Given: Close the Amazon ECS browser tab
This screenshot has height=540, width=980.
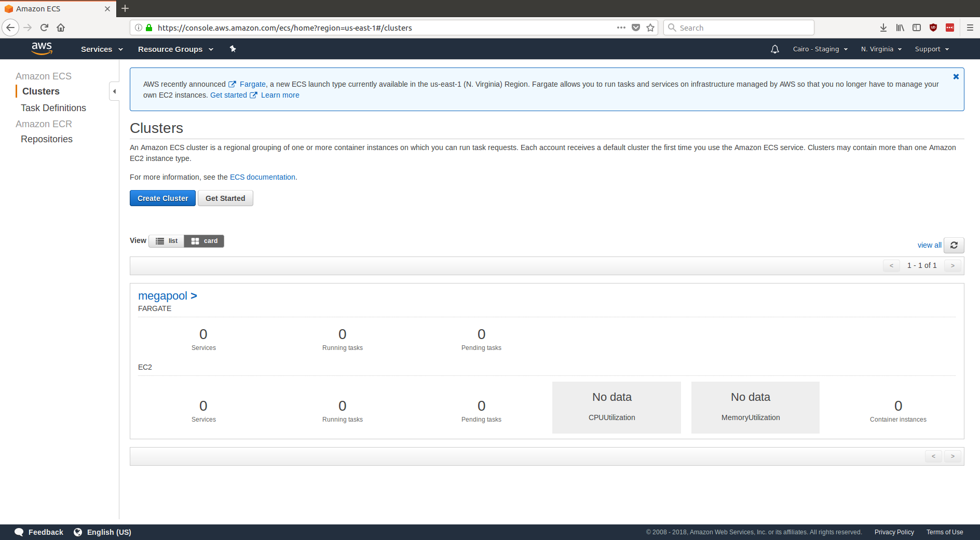Looking at the screenshot, I should [x=107, y=9].
